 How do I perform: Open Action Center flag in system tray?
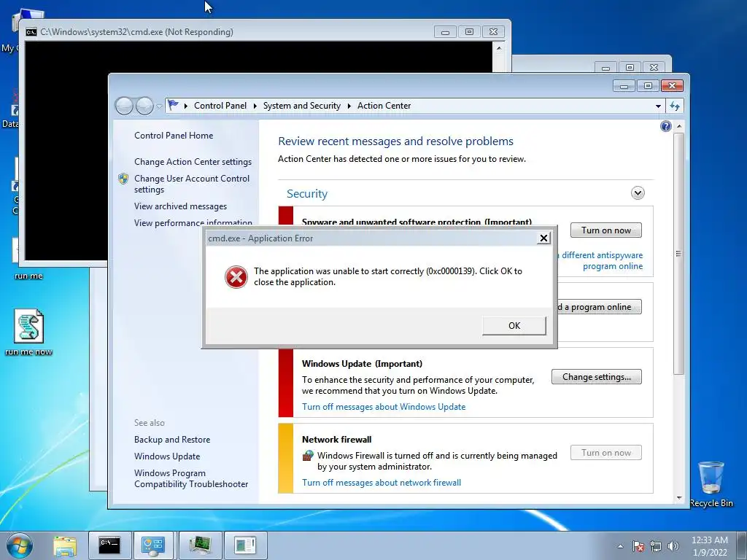(638, 546)
